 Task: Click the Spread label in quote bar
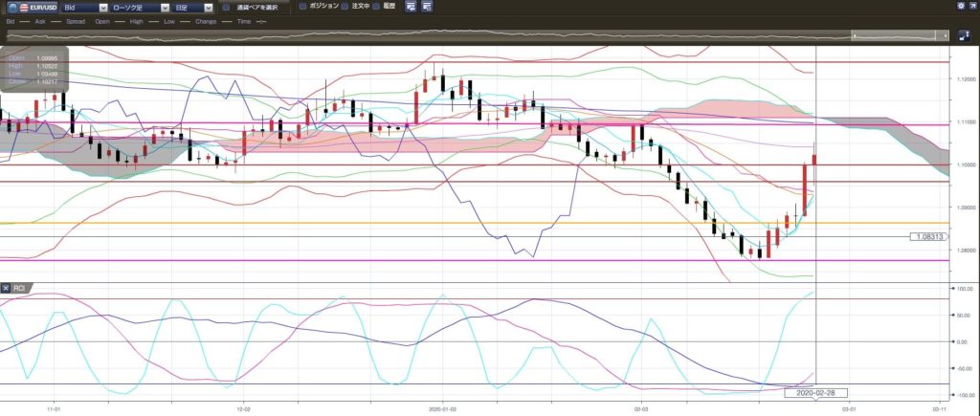pyautogui.click(x=75, y=21)
